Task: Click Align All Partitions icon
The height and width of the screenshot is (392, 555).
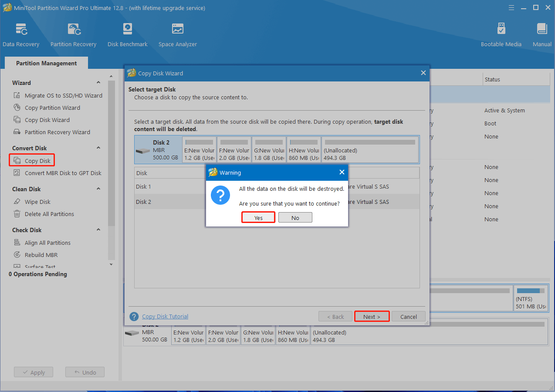Action: tap(17, 243)
